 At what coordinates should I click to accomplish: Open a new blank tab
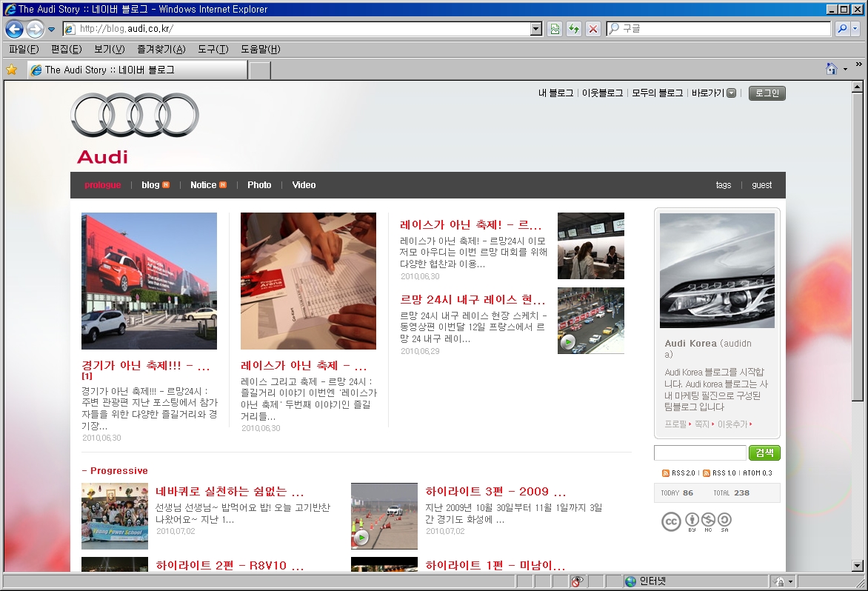point(260,71)
